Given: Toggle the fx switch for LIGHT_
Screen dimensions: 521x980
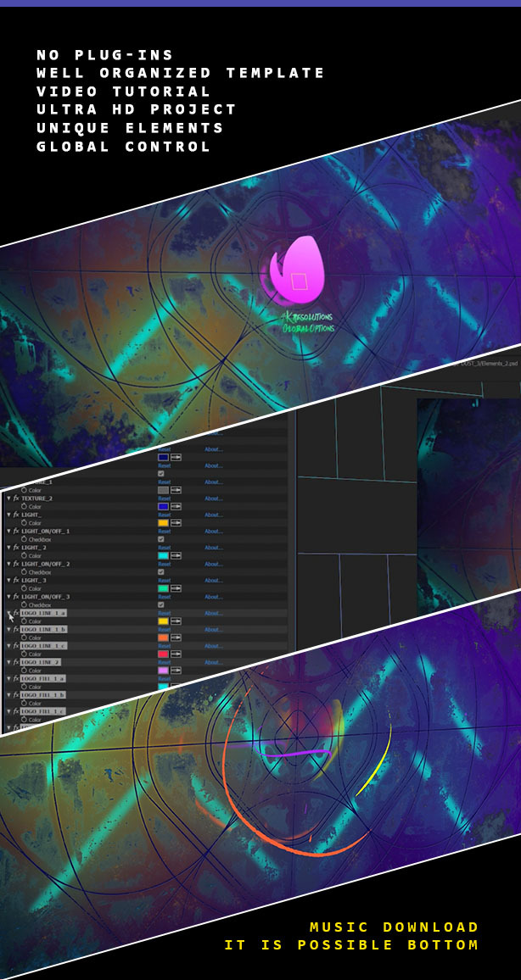Looking at the screenshot, I should [x=16, y=515].
